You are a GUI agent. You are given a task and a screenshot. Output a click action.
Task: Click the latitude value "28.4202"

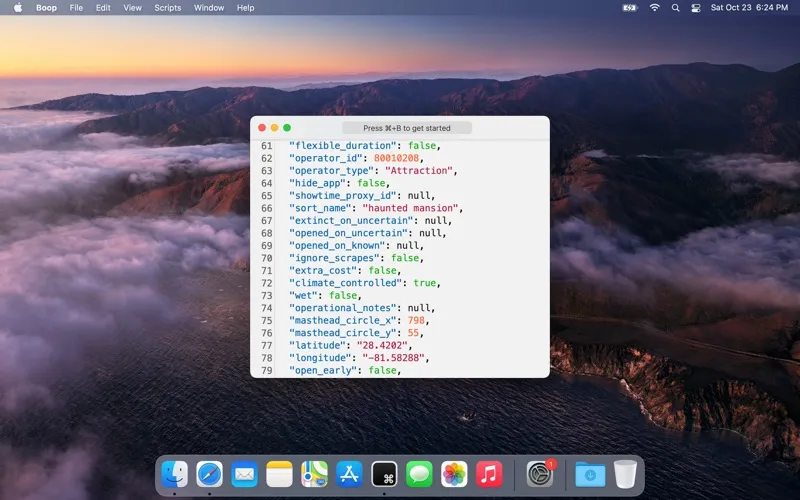382,345
